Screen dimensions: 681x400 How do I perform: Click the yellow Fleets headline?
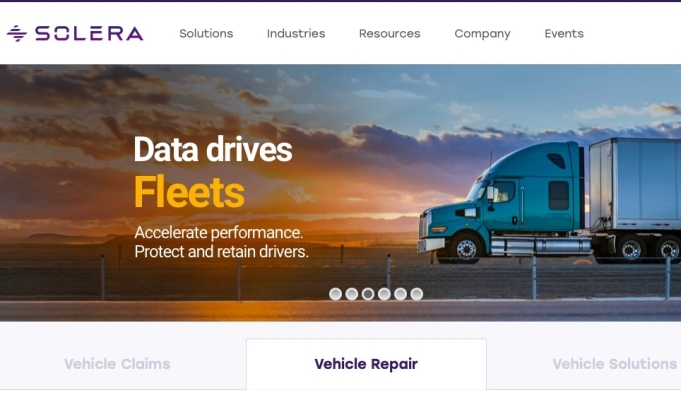point(189,192)
